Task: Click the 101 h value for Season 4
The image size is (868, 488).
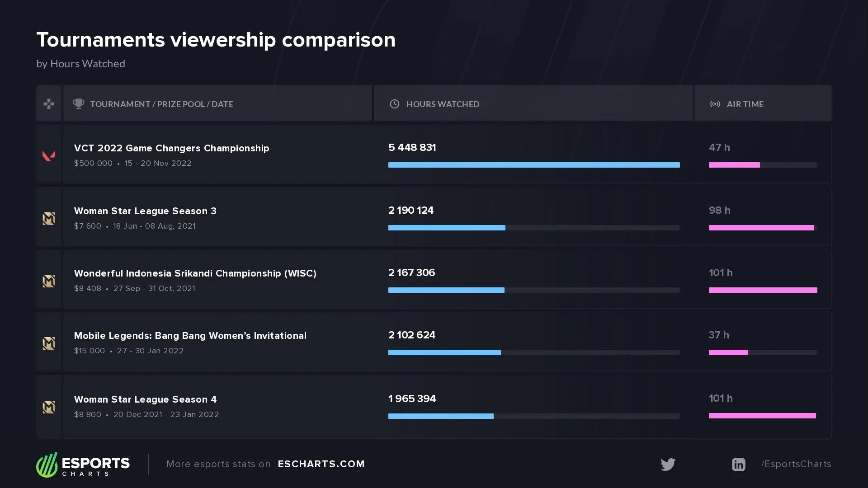Action: 721,399
